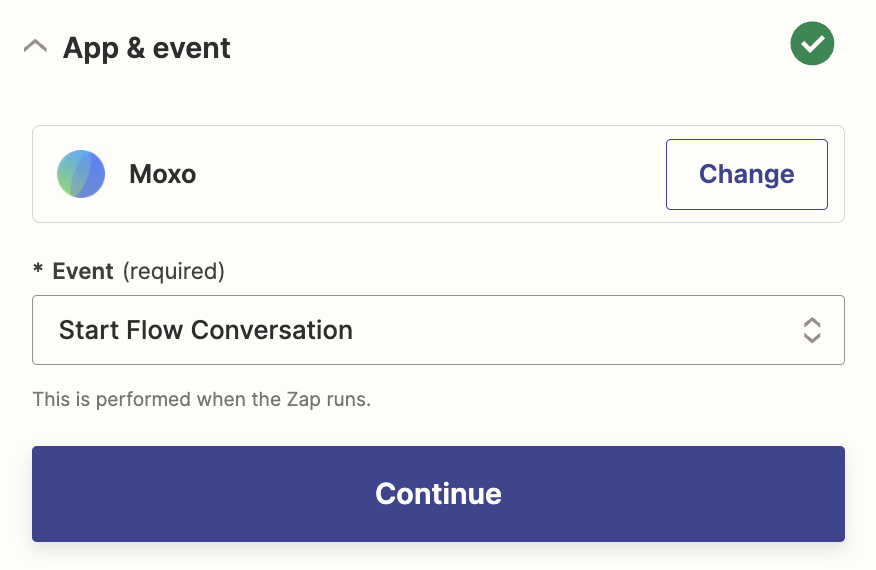Click the green completed checkmark icon

[812, 44]
